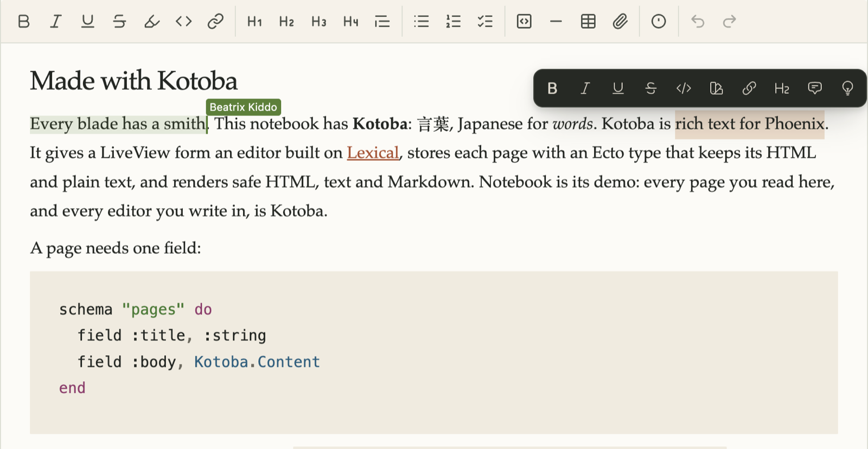Viewport: 868px width, 449px height.
Task: Open the Lexical hyperlink
Action: [x=373, y=153]
